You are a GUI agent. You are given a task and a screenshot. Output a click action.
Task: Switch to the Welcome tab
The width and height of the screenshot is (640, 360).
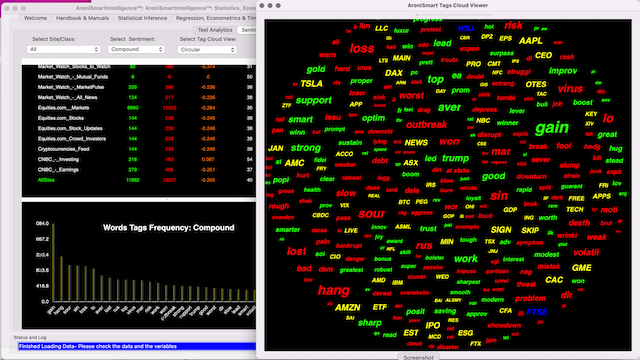click(35, 18)
